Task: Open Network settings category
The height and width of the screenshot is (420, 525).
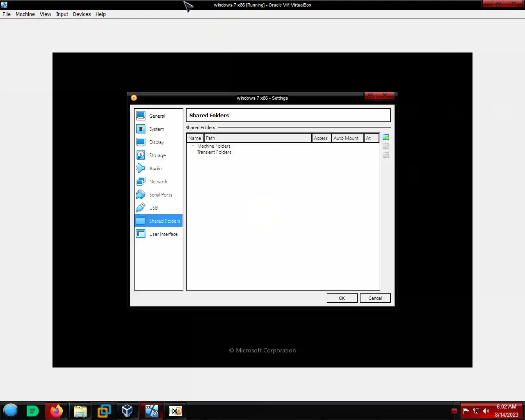Action: click(x=158, y=181)
